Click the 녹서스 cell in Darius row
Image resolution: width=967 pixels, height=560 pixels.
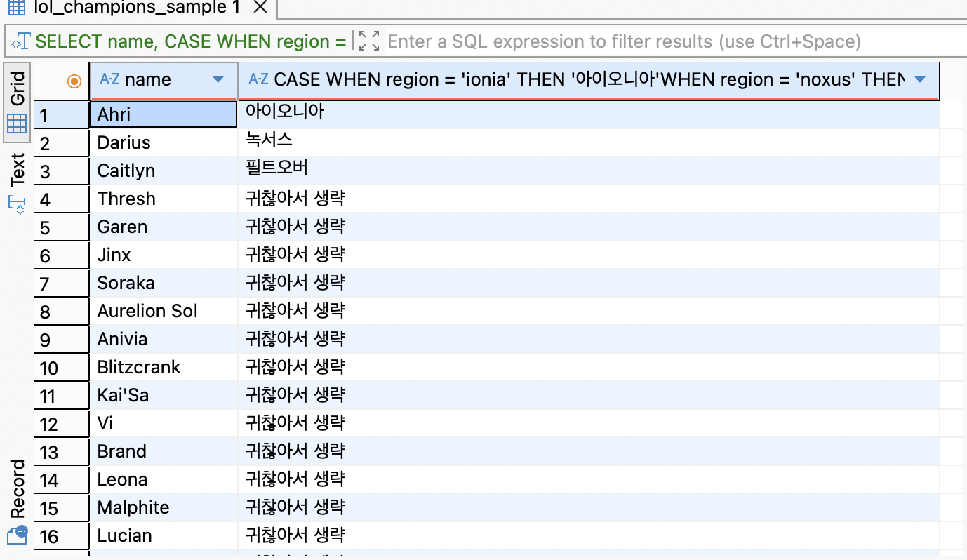(589, 142)
